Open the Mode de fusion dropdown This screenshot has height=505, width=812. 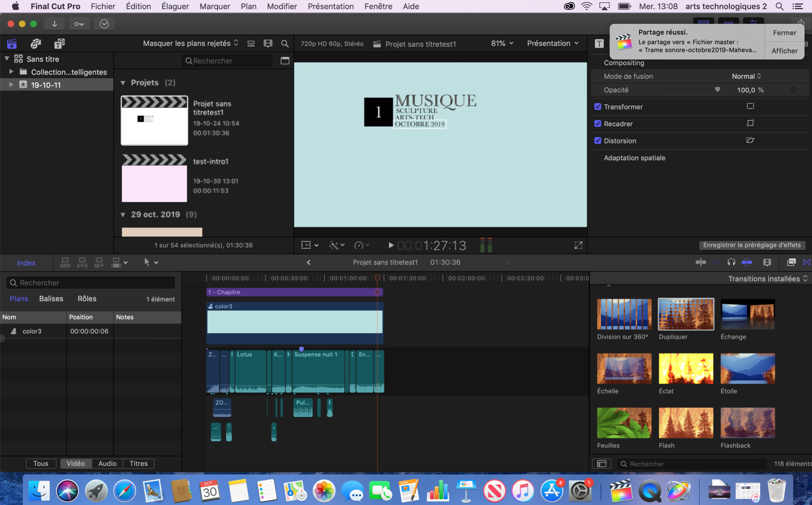746,76
